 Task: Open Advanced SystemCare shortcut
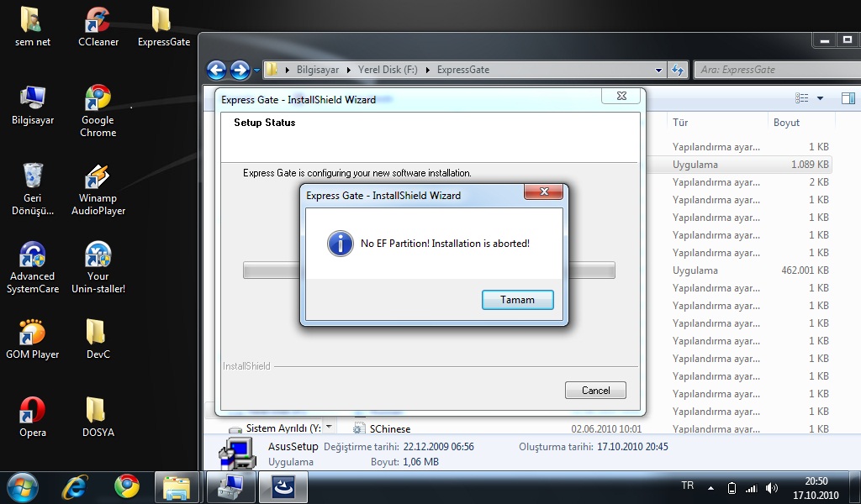click(33, 268)
